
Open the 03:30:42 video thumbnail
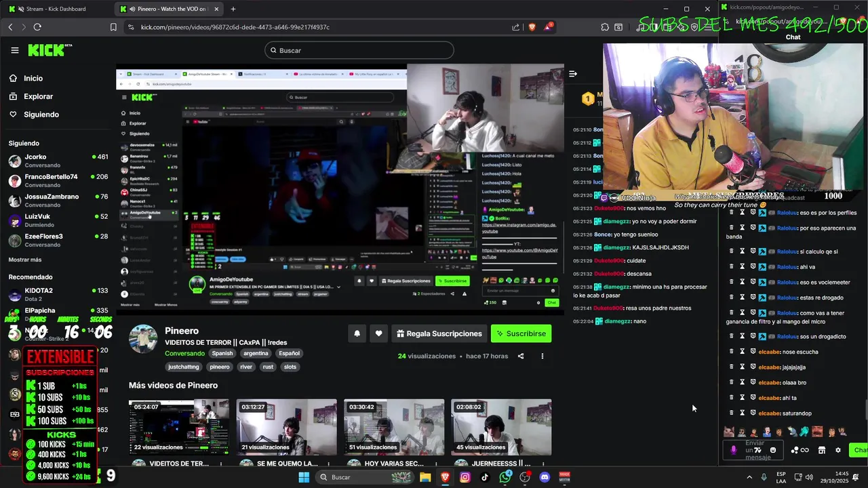pyautogui.click(x=394, y=427)
